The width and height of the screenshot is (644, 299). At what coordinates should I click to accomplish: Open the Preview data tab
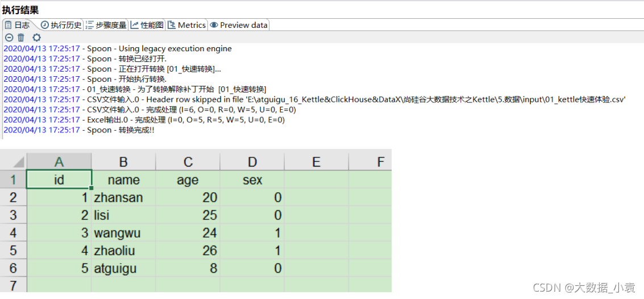click(239, 25)
